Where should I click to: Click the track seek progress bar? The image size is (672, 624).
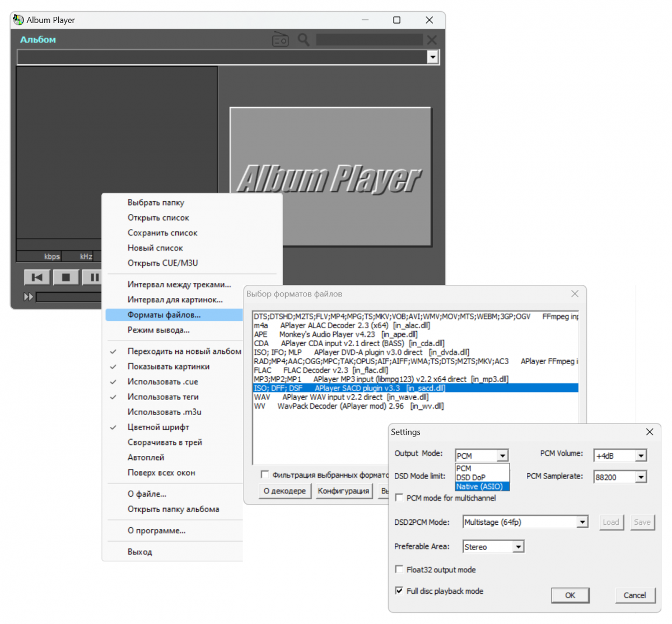pos(69,297)
